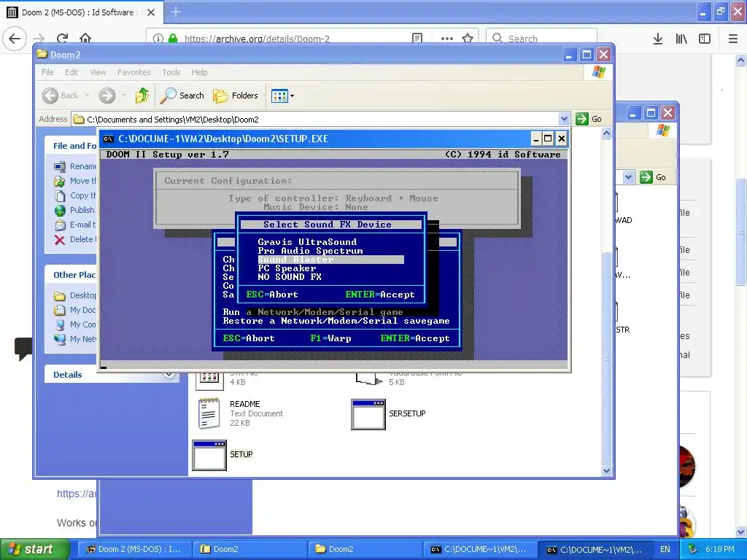The width and height of the screenshot is (747, 560).
Task: Click Doom2 window scrollbar down arrow
Action: point(606,470)
